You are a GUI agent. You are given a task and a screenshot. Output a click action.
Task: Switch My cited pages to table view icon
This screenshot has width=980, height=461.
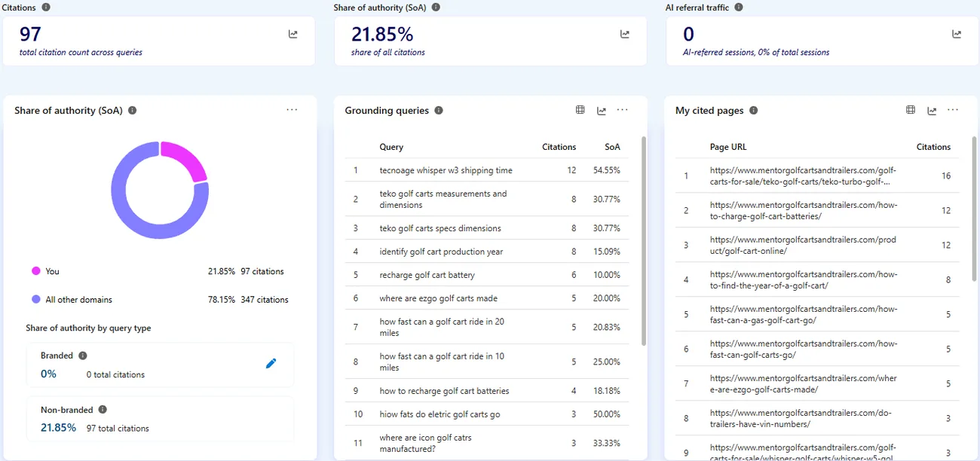(910, 110)
